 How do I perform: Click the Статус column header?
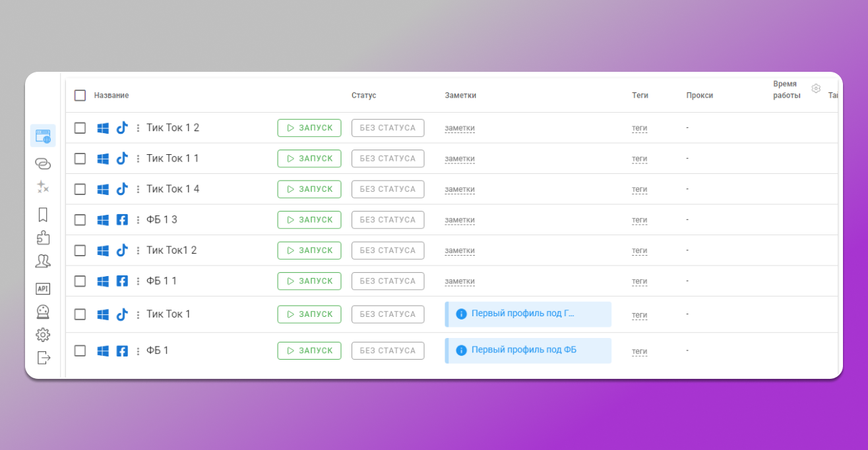pos(363,96)
